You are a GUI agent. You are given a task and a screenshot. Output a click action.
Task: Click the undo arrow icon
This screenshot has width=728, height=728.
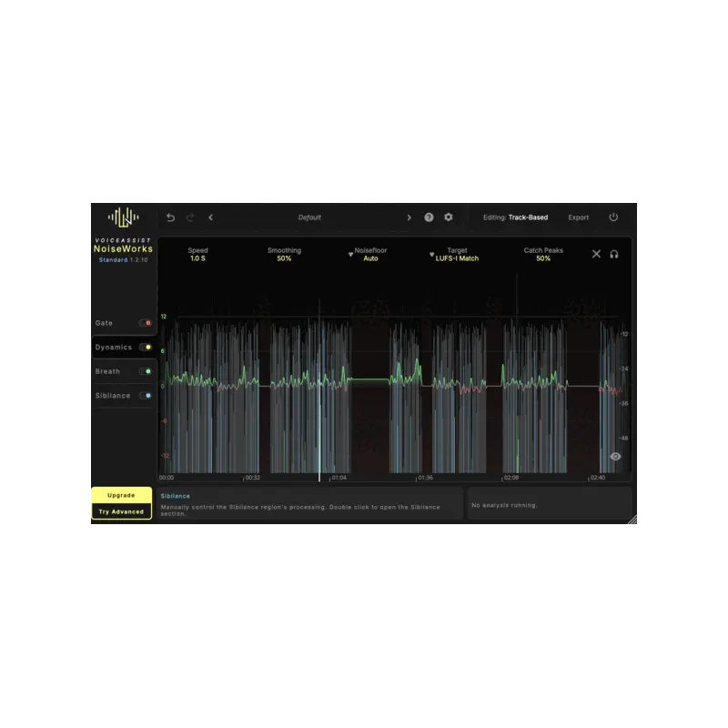pos(170,217)
